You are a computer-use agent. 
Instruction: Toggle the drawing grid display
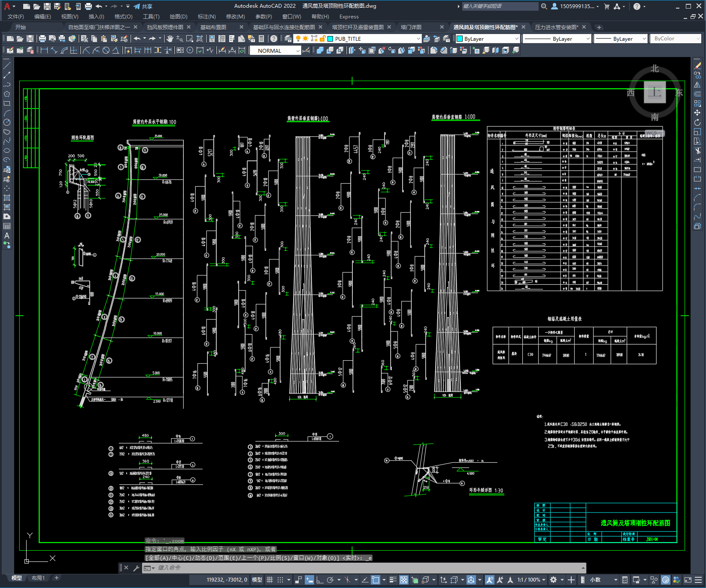[270, 580]
